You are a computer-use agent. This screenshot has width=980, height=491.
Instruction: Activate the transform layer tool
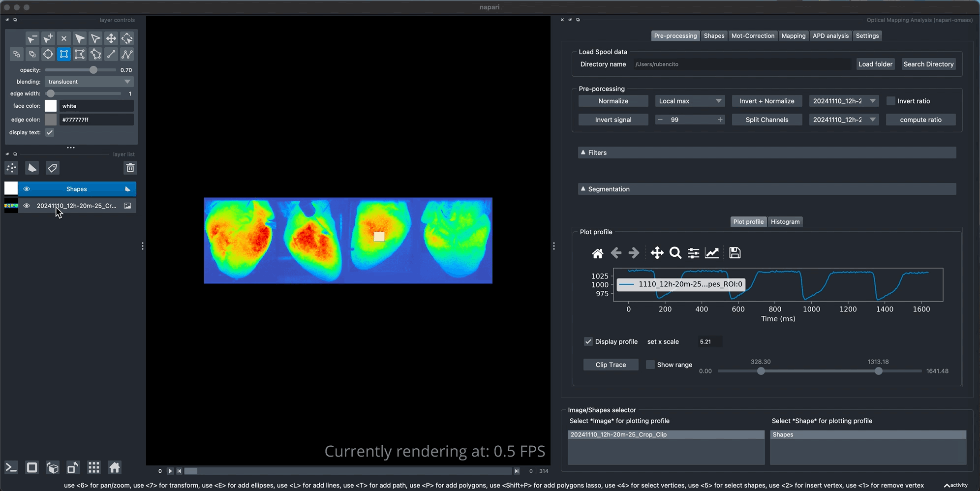point(127,38)
